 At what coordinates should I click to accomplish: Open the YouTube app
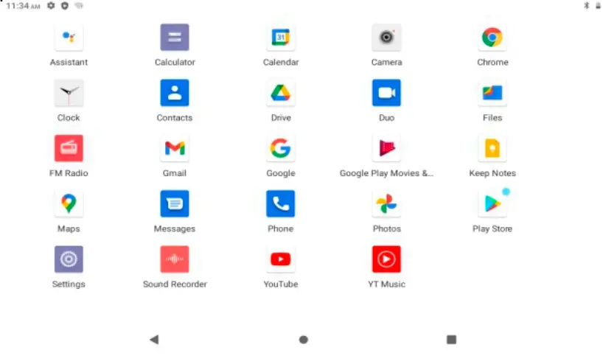click(281, 259)
